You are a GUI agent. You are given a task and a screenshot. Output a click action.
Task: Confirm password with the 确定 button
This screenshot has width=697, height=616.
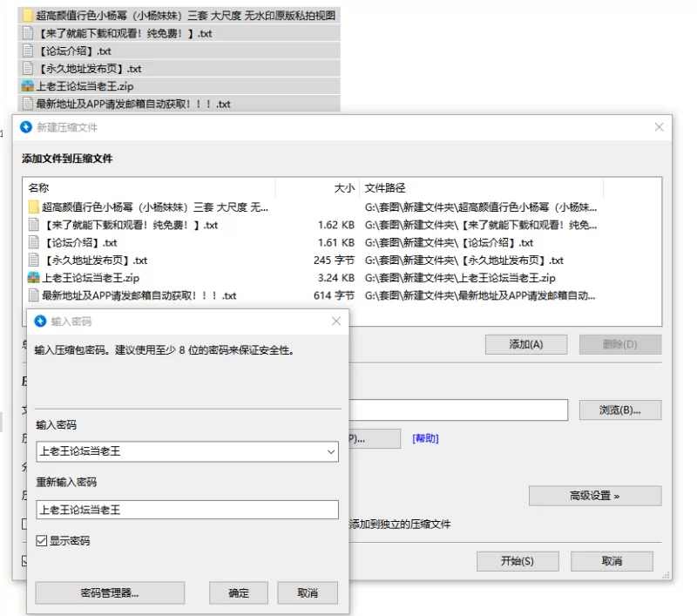tap(239, 592)
